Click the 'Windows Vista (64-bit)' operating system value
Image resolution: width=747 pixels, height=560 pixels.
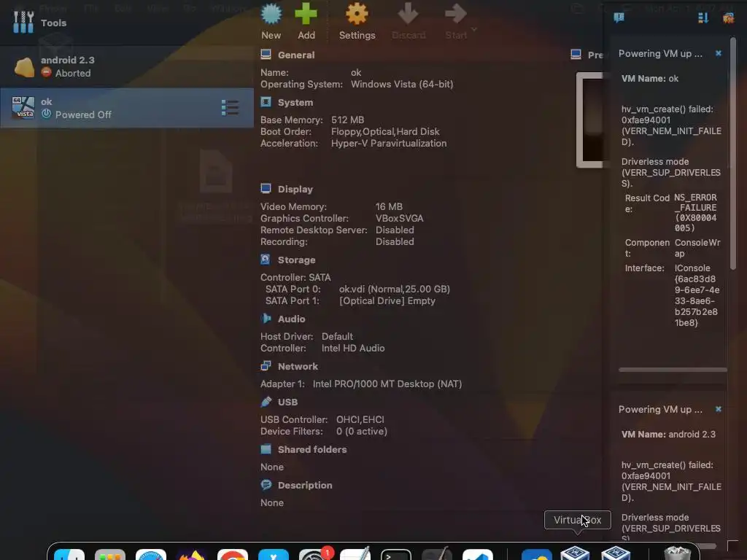402,85
